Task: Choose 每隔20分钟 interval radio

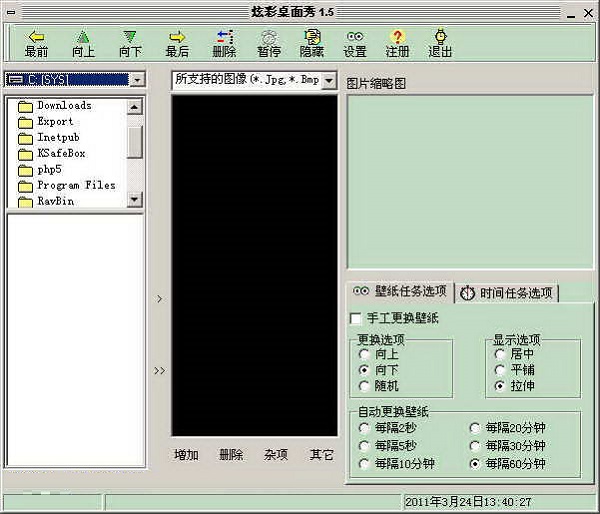Action: 475,428
